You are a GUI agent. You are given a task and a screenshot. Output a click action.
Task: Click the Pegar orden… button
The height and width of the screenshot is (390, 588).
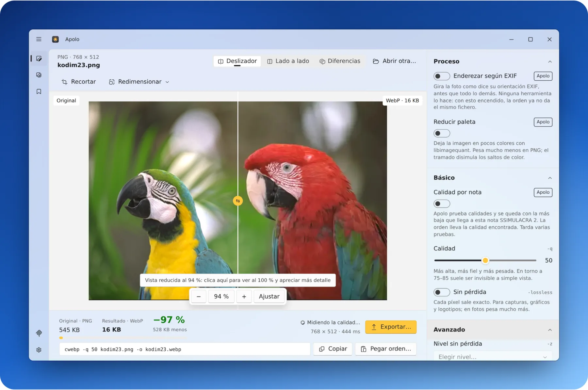pyautogui.click(x=385, y=349)
